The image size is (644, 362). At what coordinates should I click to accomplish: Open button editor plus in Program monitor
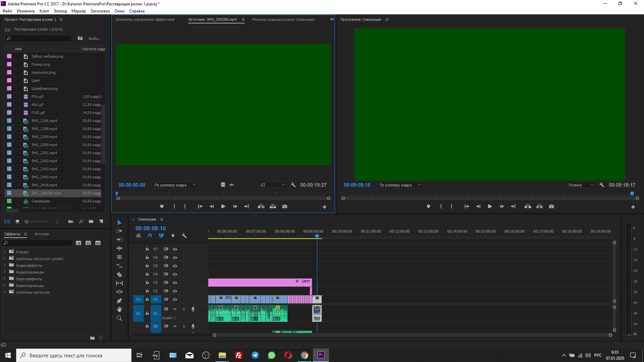(x=633, y=207)
